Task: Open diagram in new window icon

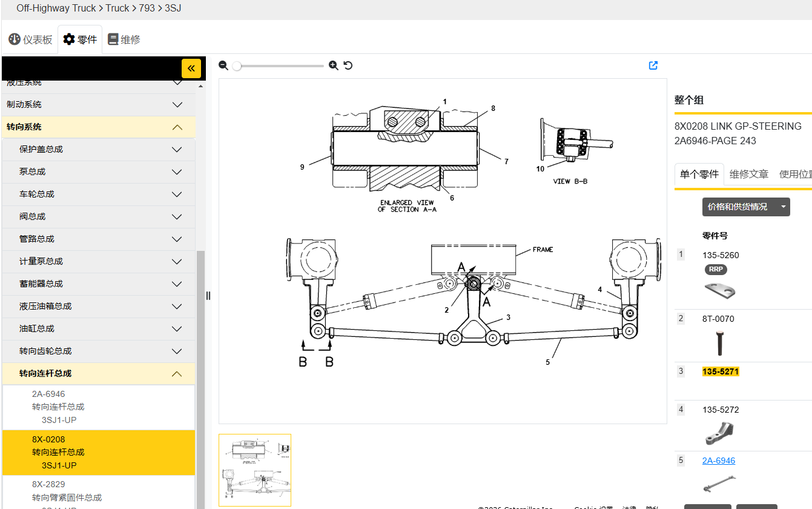Action: click(653, 65)
